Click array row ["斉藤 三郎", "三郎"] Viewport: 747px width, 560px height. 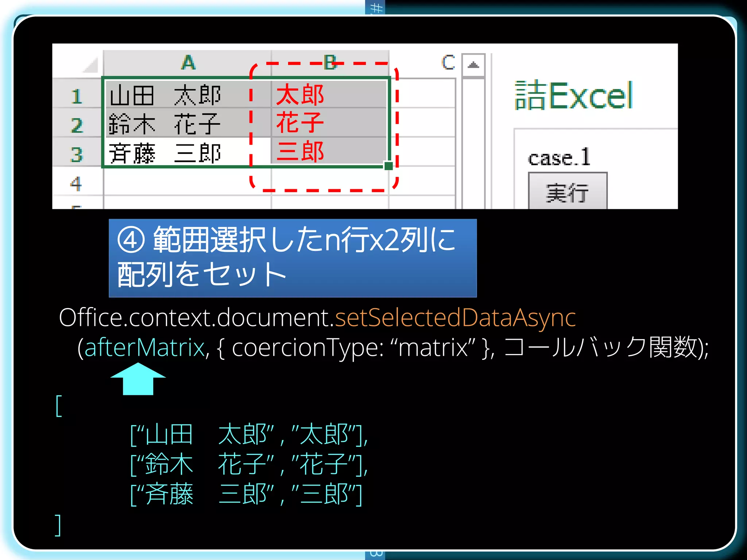coord(246,494)
